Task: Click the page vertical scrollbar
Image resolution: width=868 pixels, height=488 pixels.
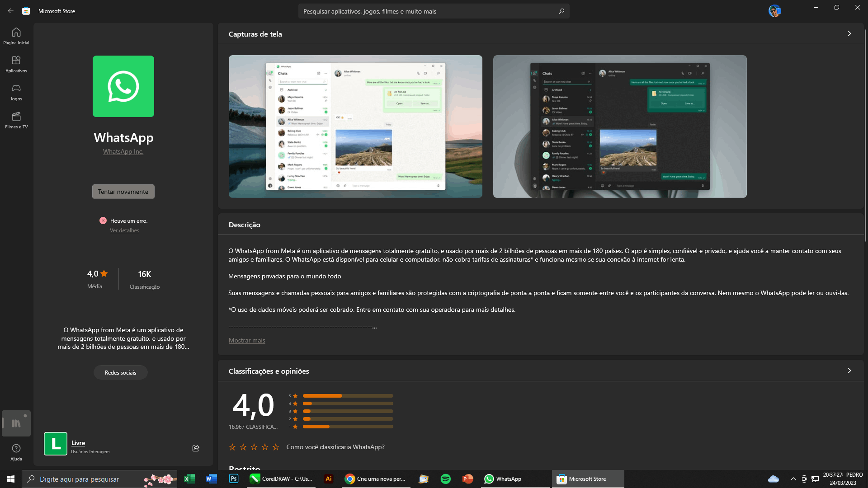Action: (866, 136)
